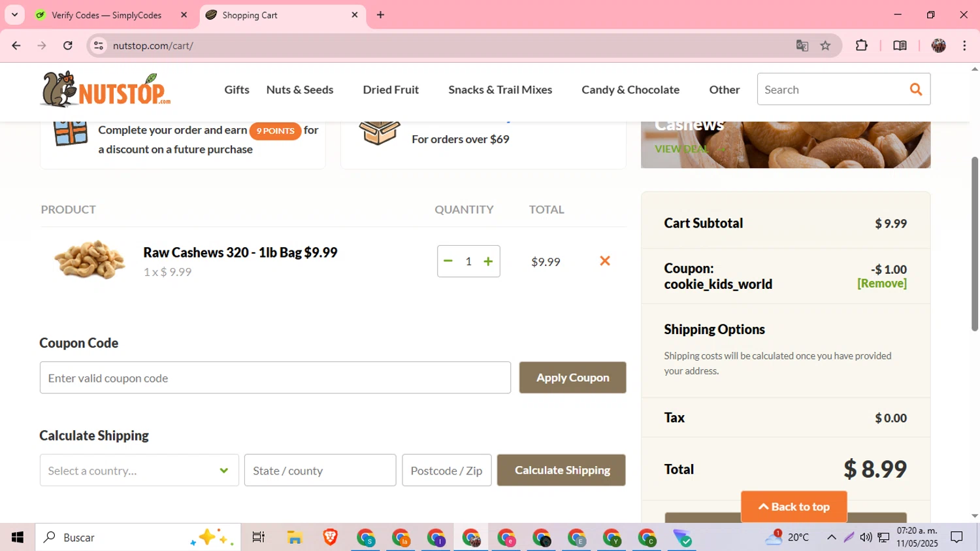Decrease cashew quantity with minus icon
The height and width of the screenshot is (551, 980).
448,261
